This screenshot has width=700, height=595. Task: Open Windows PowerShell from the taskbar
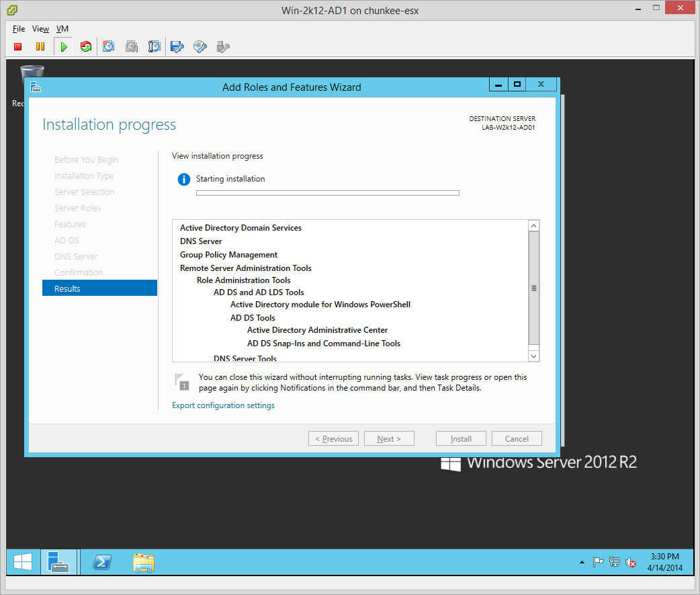point(102,562)
